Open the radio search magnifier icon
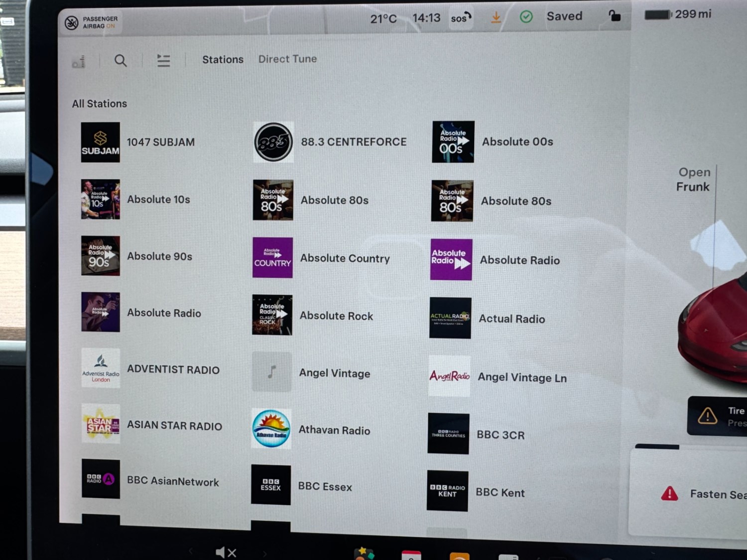The image size is (747, 560). point(121,61)
